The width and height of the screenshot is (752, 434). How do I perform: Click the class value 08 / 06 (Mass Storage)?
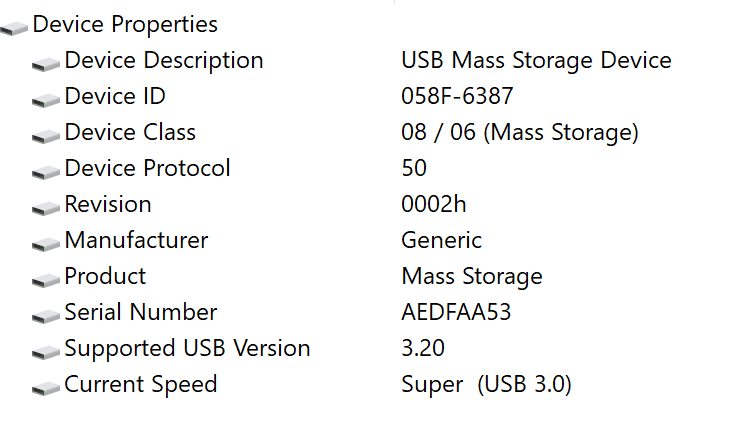point(519,132)
